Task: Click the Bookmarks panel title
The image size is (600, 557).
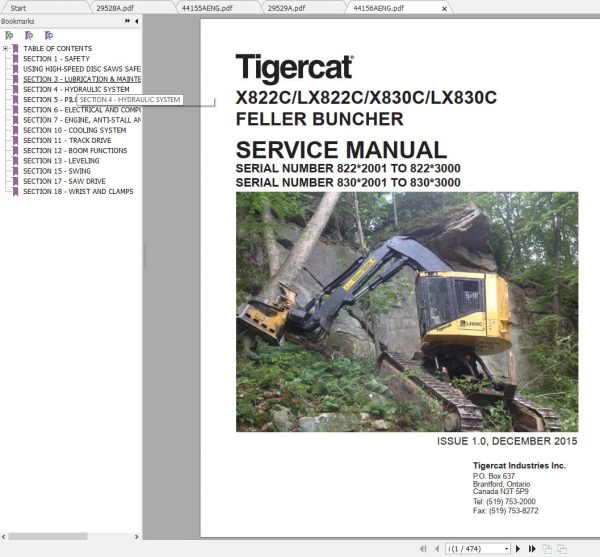Action: 18,21
